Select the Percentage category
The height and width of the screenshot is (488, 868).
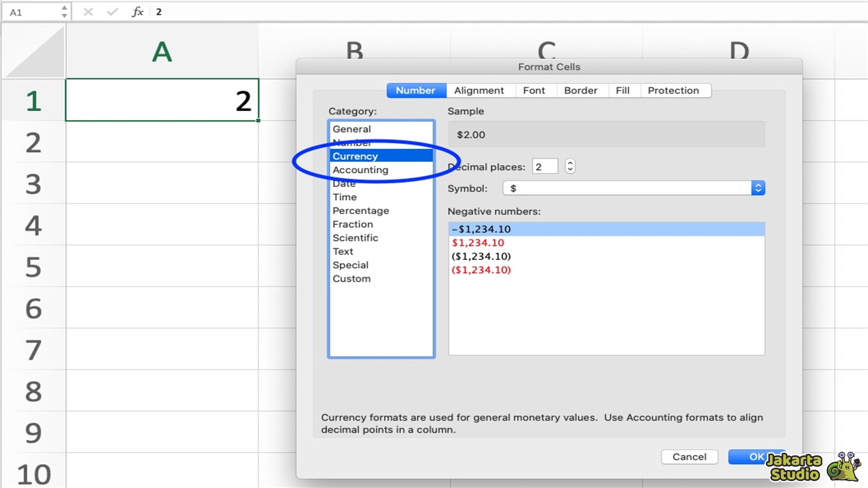tap(360, 211)
